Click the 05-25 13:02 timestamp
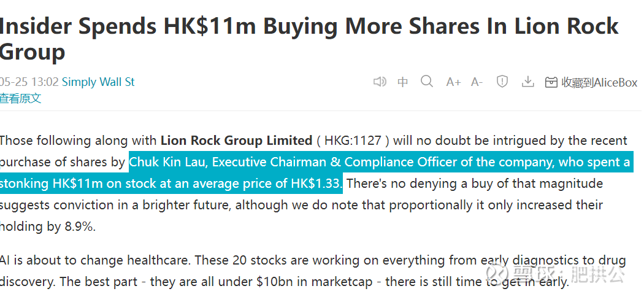The image size is (644, 294). click(29, 82)
